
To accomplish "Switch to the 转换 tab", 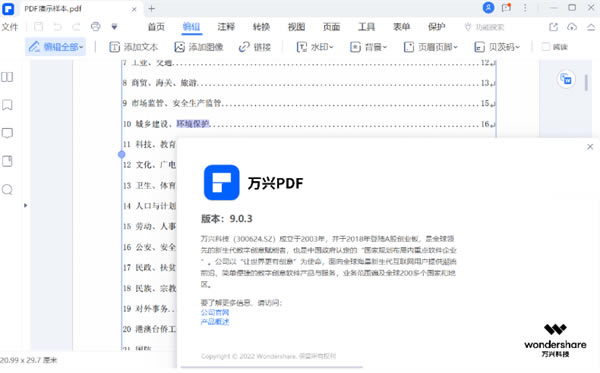I will tap(261, 27).
